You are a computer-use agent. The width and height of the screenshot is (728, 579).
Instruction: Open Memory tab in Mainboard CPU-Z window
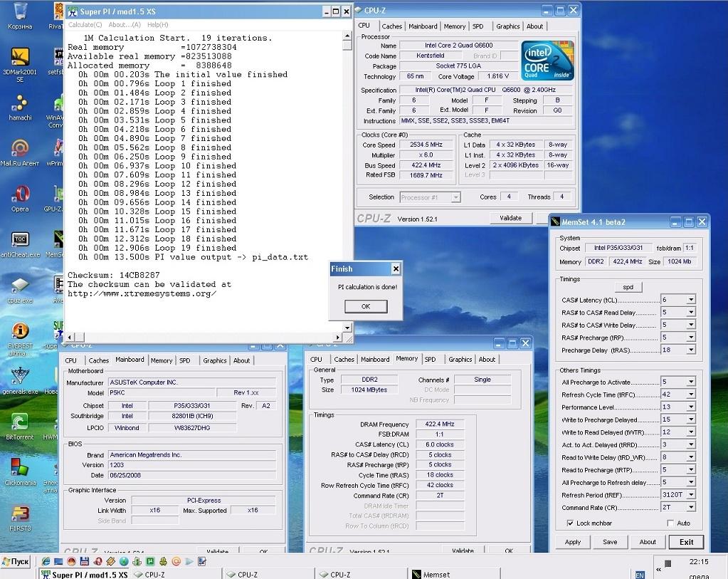coord(162,360)
